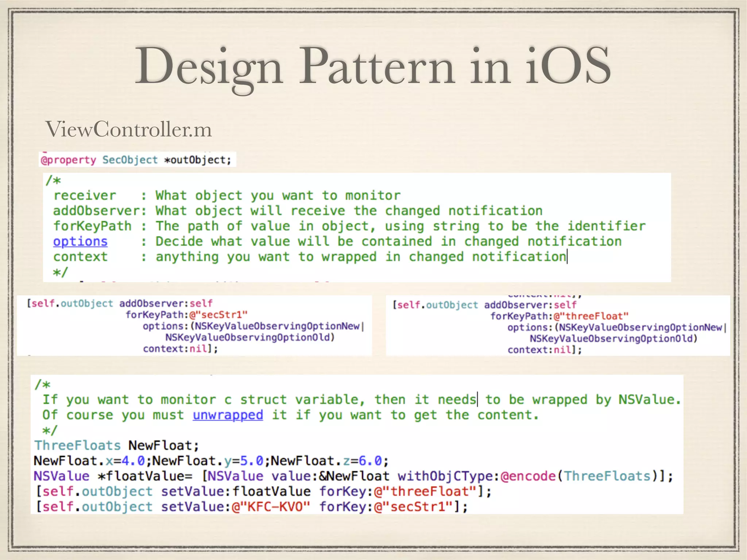Click the 'setValue:floatValue forKey:@"threeFloat"' line
The width and height of the screenshot is (747, 560).
click(263, 491)
